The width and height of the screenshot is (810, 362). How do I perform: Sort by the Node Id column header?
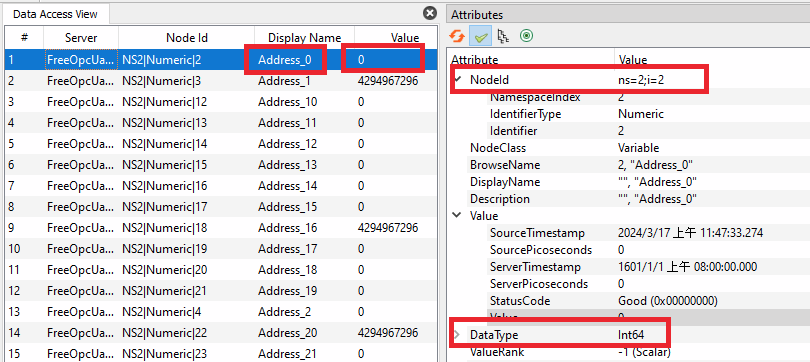(x=186, y=38)
